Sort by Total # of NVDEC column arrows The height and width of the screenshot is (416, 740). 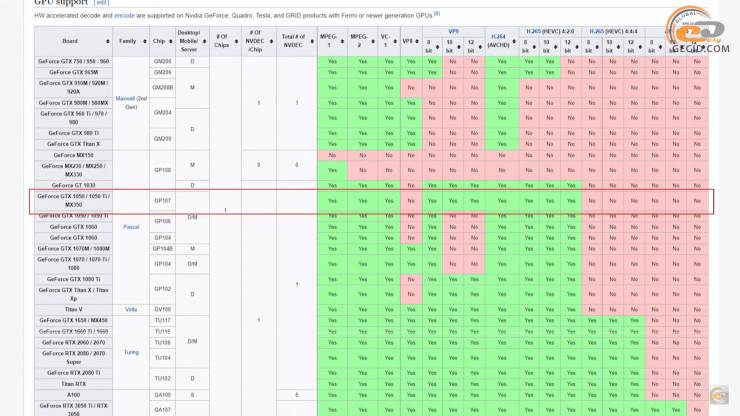pyautogui.click(x=312, y=42)
